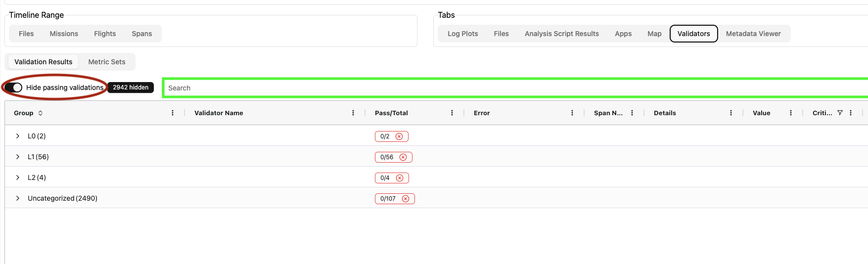Viewport: 868px width, 264px height.
Task: Click the Span N... column header
Action: 608,113
